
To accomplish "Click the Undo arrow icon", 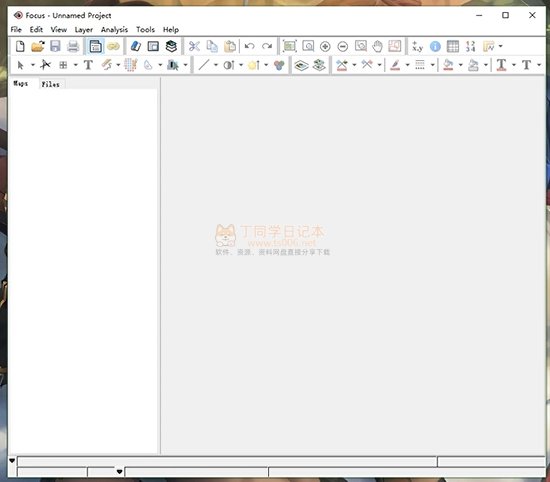I will click(249, 46).
